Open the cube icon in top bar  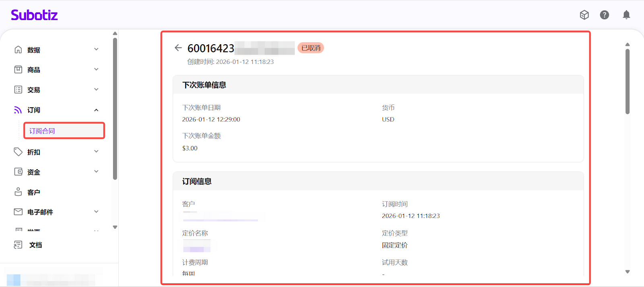coord(584,15)
